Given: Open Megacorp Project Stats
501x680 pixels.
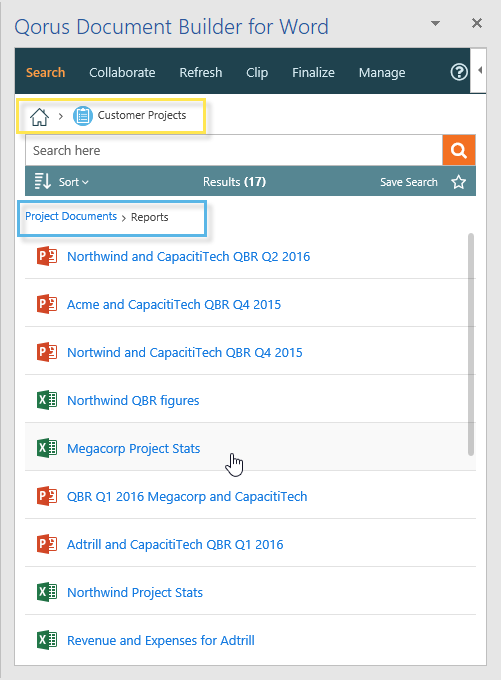Looking at the screenshot, I should pos(134,448).
